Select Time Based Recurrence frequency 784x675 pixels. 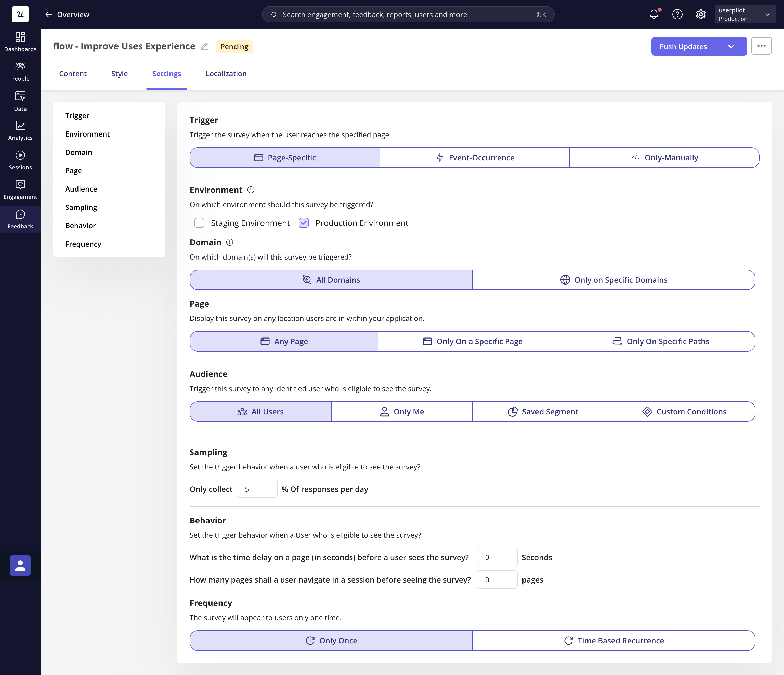[x=613, y=641]
